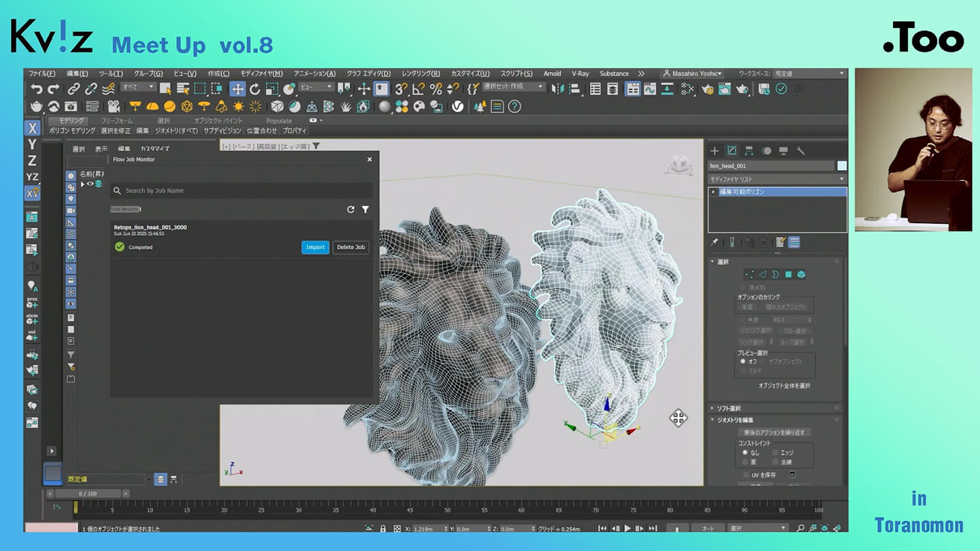Expand the 'ソフト選択' rollout
Image resolution: width=980 pixels, height=551 pixels.
[x=728, y=408]
